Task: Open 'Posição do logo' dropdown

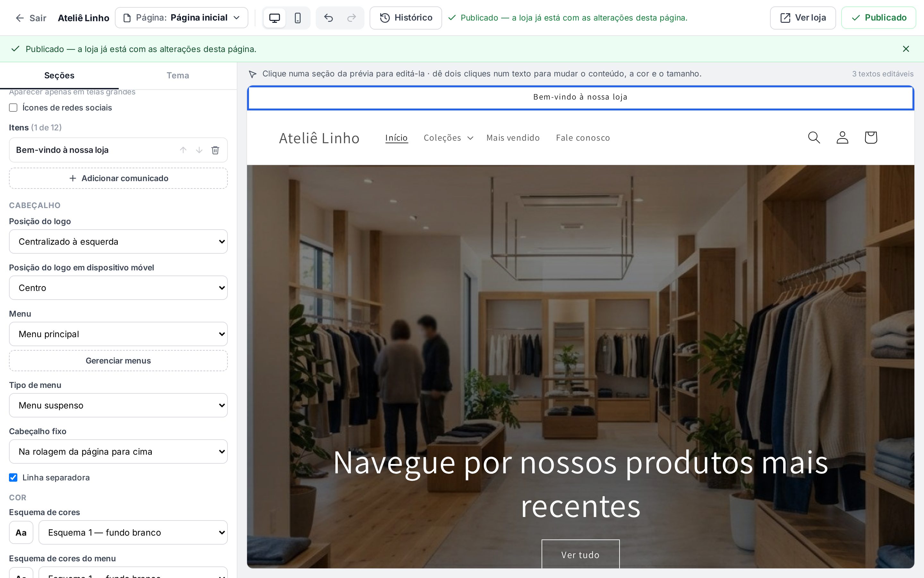Action: pos(118,241)
